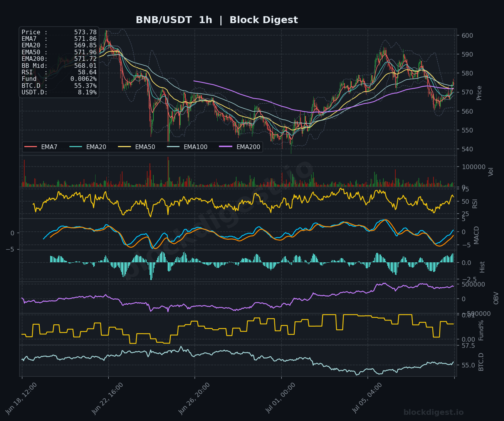Screen dimensions: 504x421
Task: Click the 560 price axis label
Action: pos(467,111)
